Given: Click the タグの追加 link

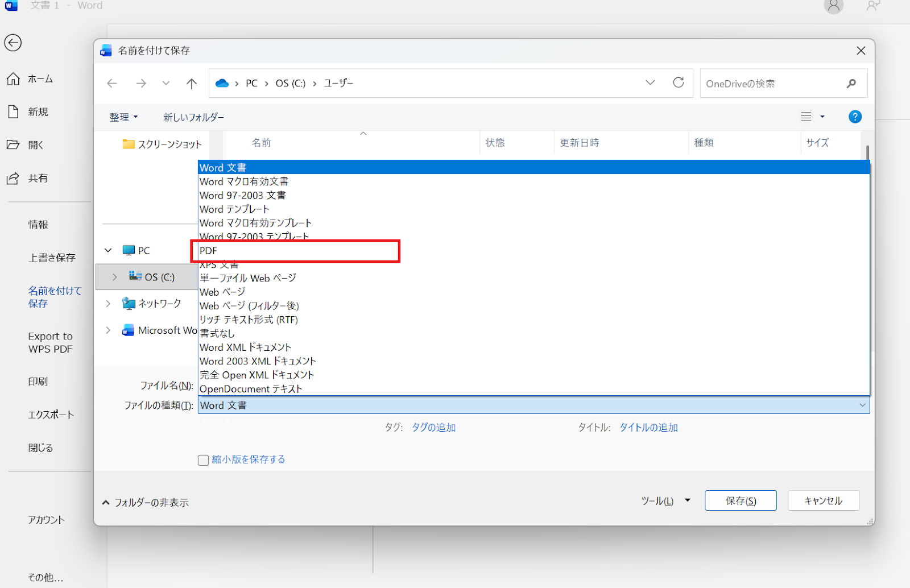Looking at the screenshot, I should coord(434,427).
